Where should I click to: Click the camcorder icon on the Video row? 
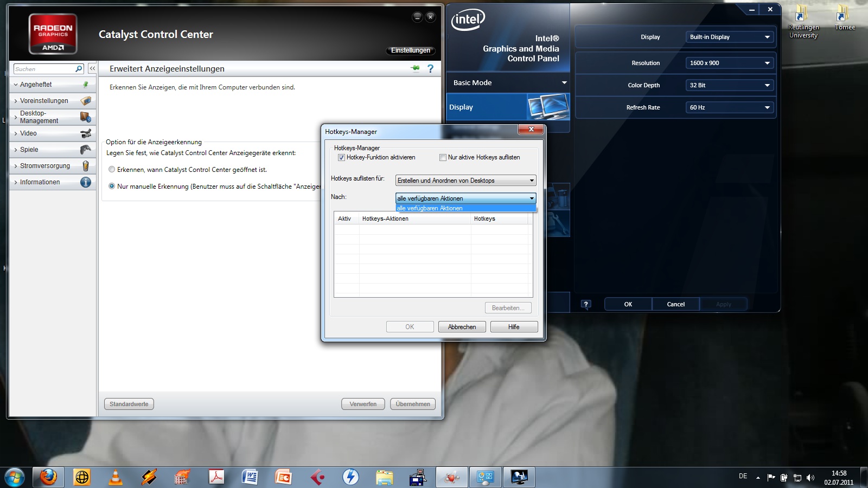pos(86,133)
